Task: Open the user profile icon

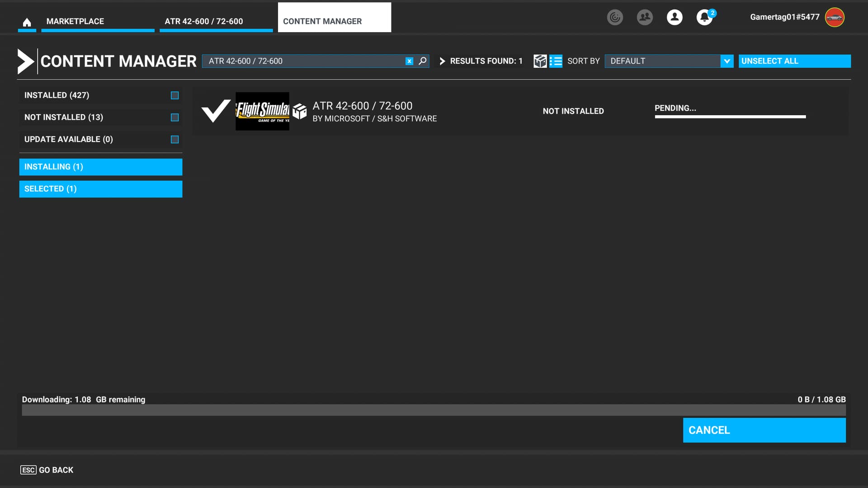Action: (x=675, y=18)
